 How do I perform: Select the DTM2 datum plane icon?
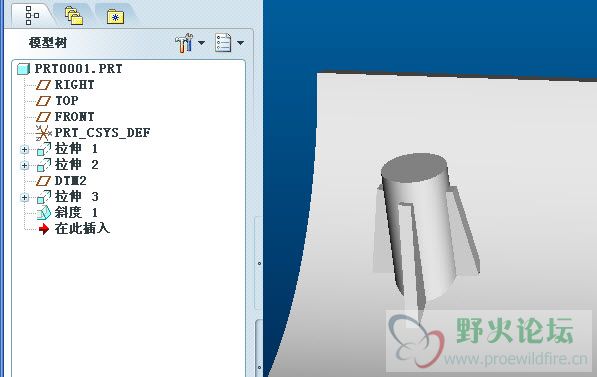point(43,181)
